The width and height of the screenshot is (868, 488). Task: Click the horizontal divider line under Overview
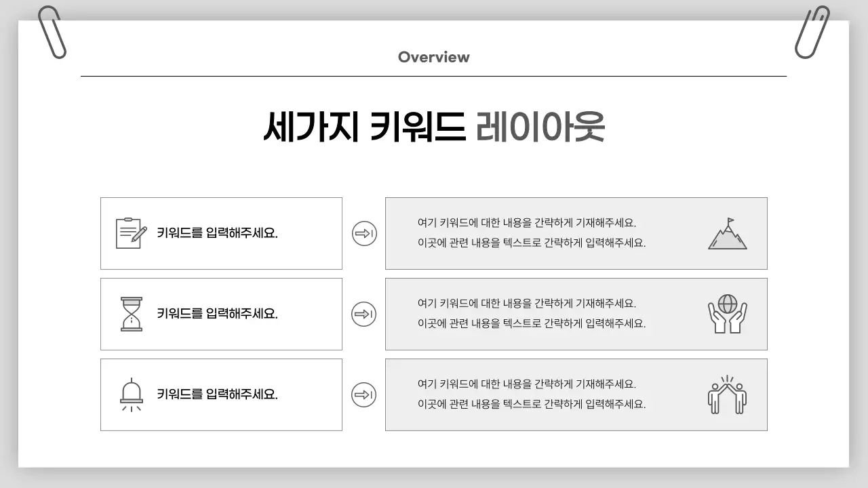433,75
